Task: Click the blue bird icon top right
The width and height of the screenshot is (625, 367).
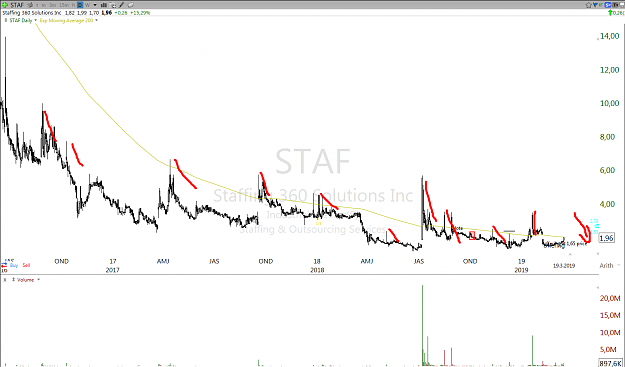Action: click(x=596, y=5)
